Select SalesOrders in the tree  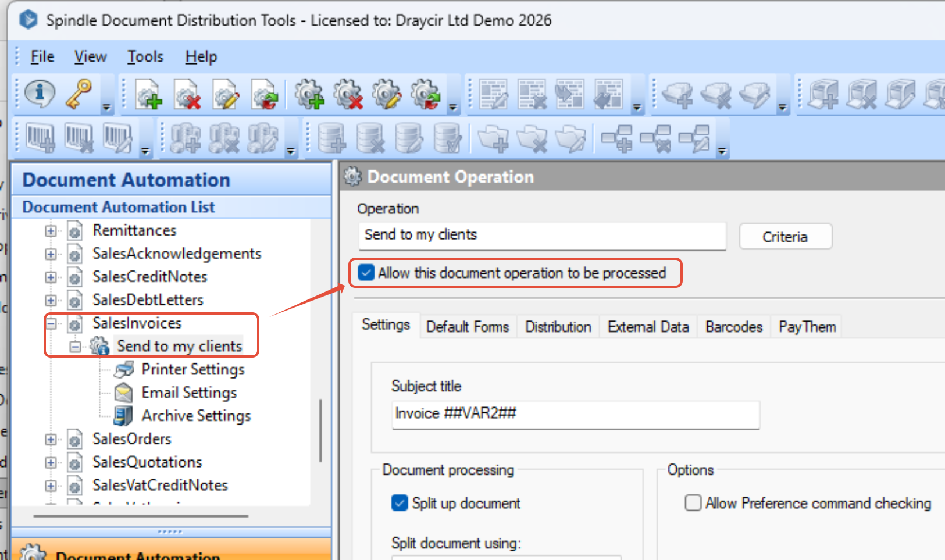coord(132,439)
